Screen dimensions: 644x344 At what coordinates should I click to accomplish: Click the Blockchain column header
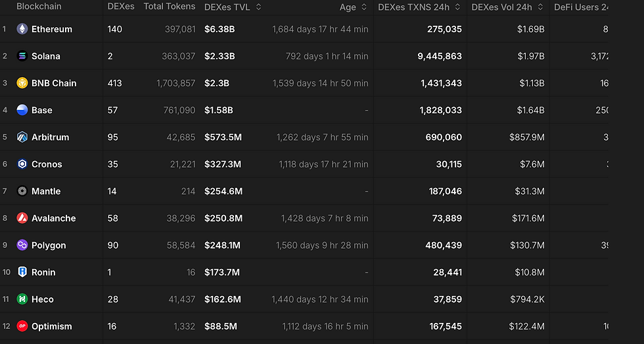[39, 7]
